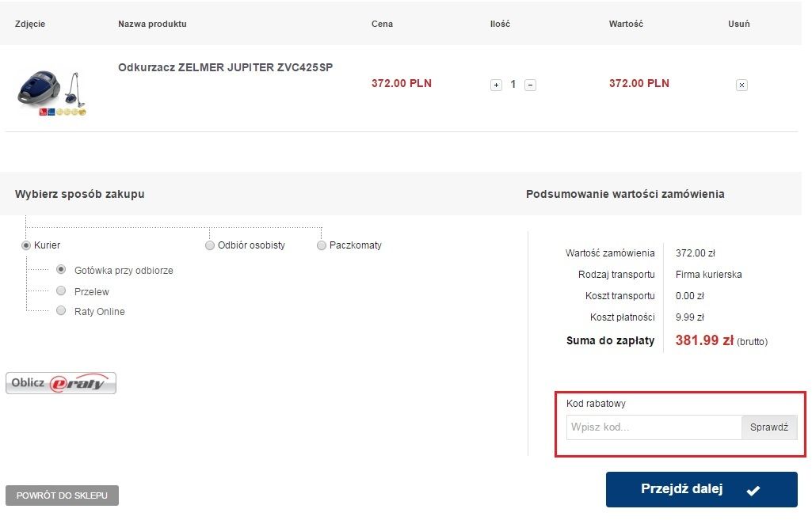Click the quantity value 1

coord(513,85)
